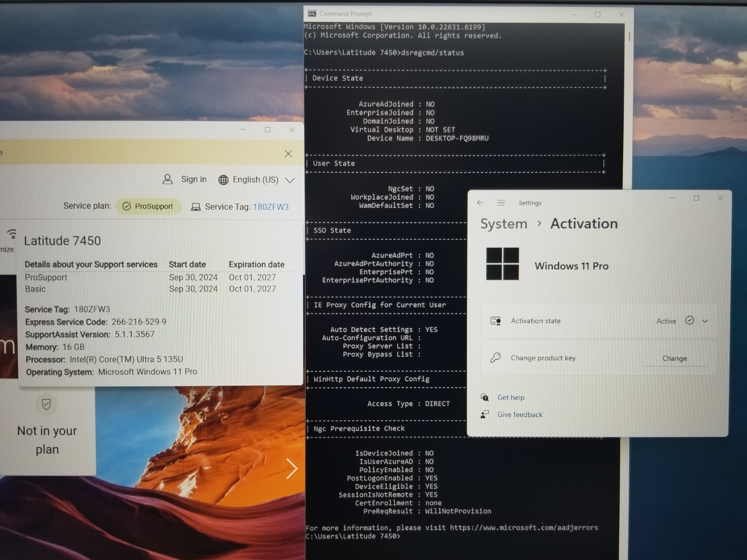
Task: Click SupportAssist Version 5.1.1.3567
Action: point(90,335)
